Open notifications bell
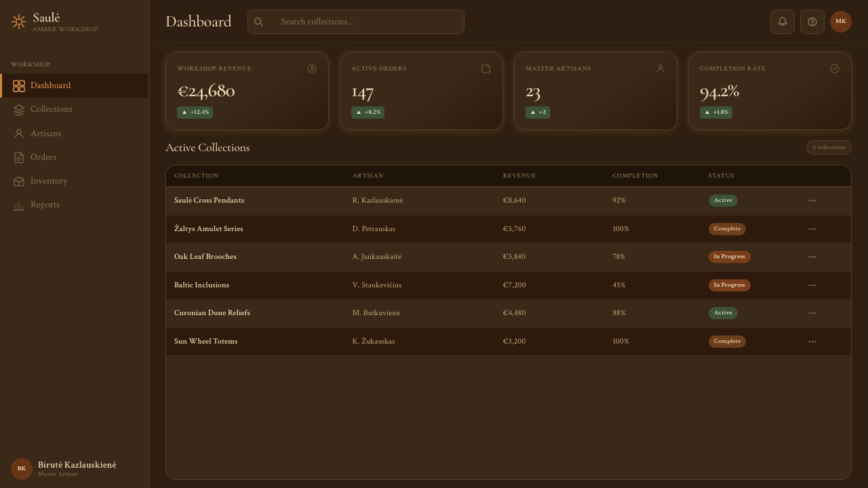 tap(783, 22)
